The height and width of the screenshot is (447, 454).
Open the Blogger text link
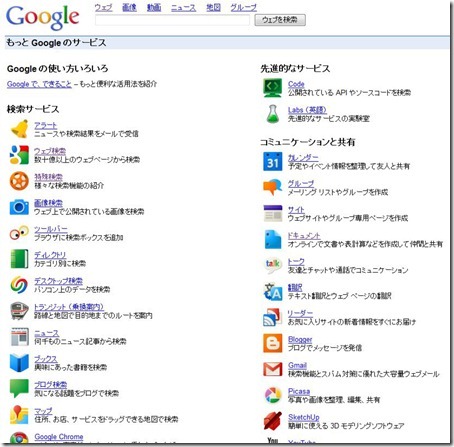coord(300,340)
